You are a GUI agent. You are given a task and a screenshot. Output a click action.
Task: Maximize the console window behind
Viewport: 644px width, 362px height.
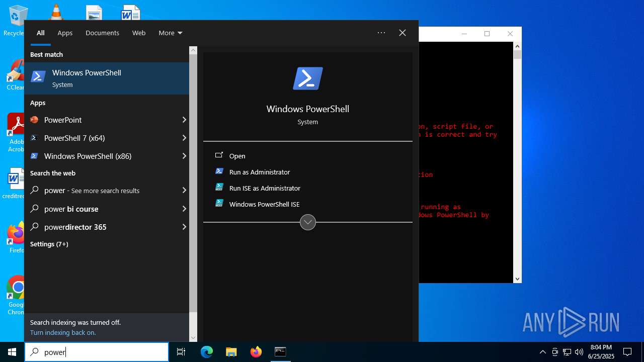pyautogui.click(x=487, y=34)
